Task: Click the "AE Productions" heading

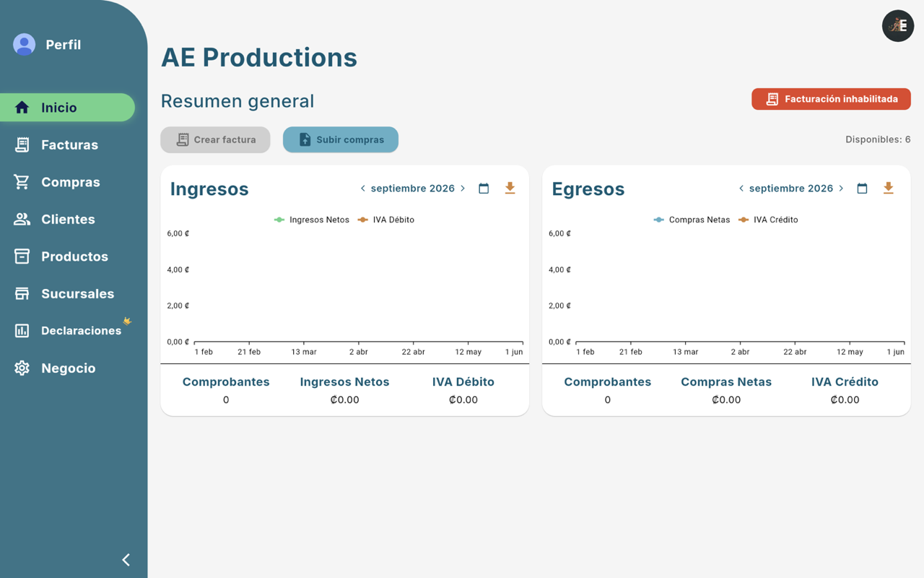Action: coord(259,57)
